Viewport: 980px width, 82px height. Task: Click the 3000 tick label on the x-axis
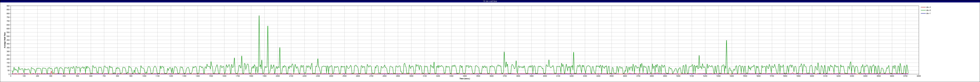pos(411,76)
